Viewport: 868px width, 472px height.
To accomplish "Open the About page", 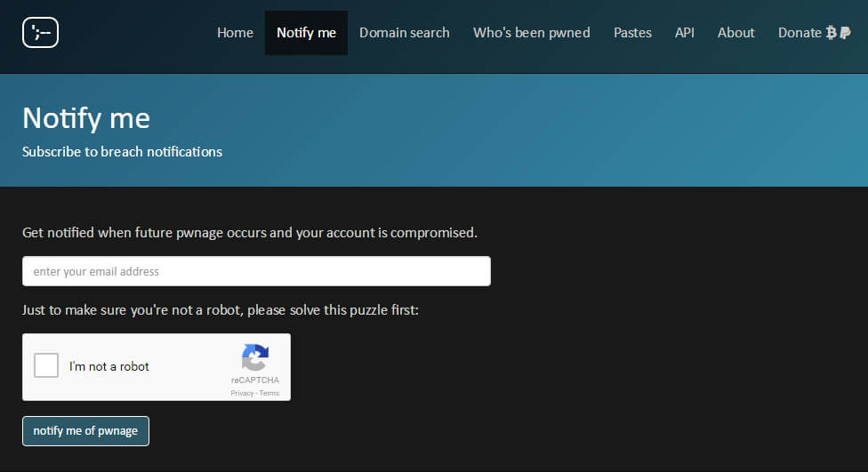I will pos(735,33).
